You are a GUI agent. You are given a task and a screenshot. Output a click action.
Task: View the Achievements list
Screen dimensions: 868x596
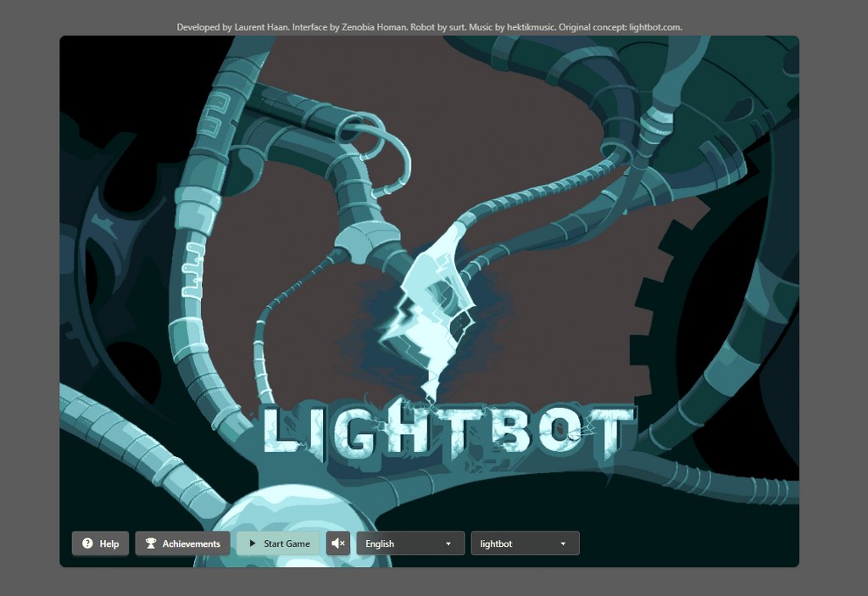(183, 543)
